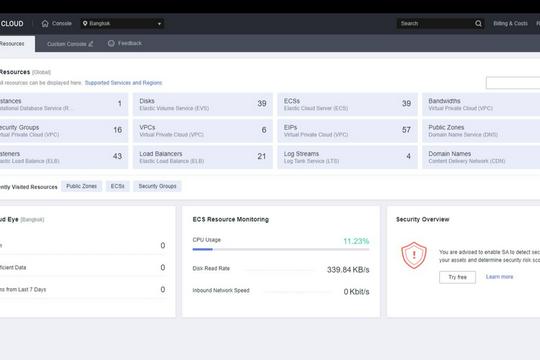Screen dimensions: 540x360
Task: Click the Last 7 Days alarms row count
Action: click(x=163, y=289)
